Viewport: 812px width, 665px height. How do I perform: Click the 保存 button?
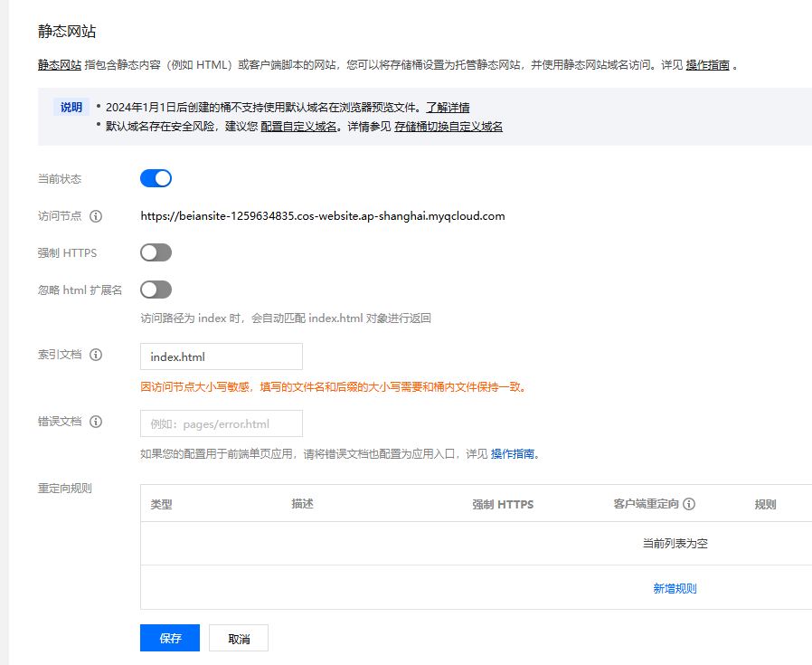(x=170, y=638)
